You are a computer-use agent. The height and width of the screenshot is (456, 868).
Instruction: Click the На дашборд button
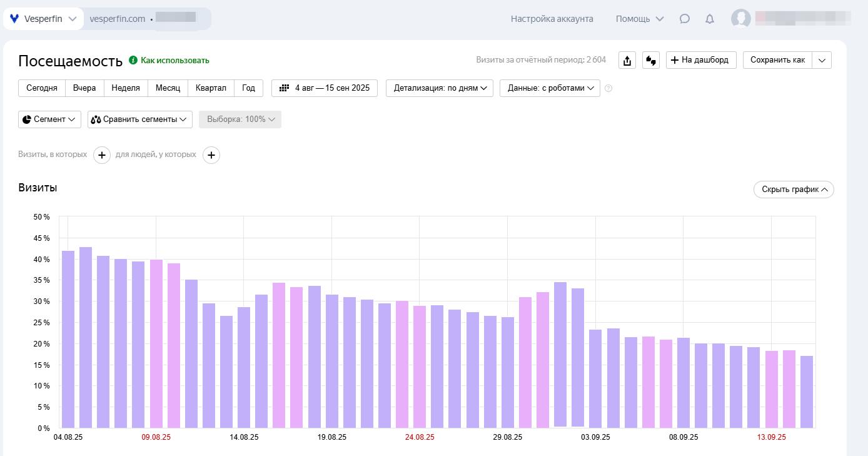pyautogui.click(x=700, y=60)
